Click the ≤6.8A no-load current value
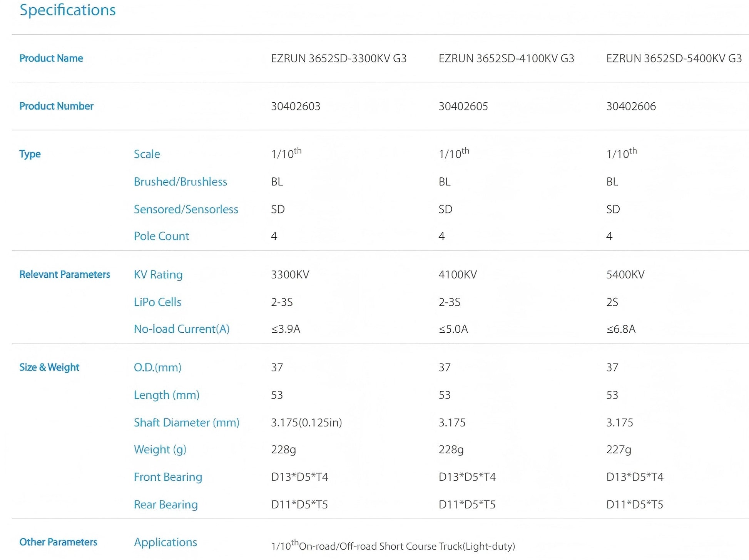The width and height of the screenshot is (749, 560). click(621, 329)
